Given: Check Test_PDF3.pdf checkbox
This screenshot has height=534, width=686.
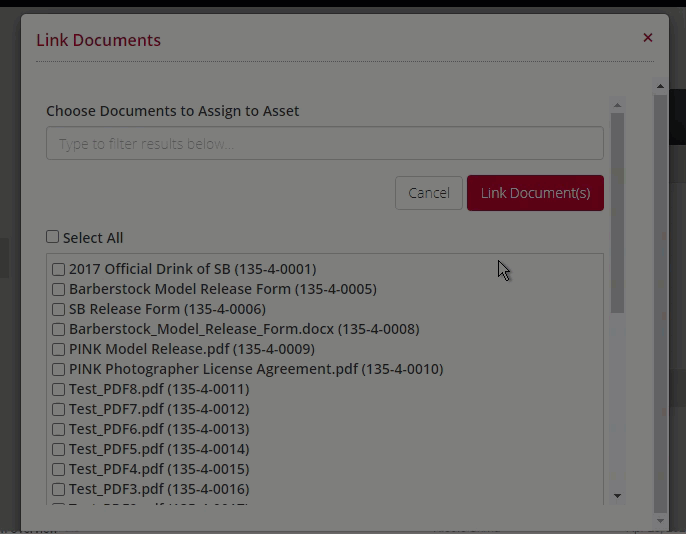Looking at the screenshot, I should tap(58, 489).
